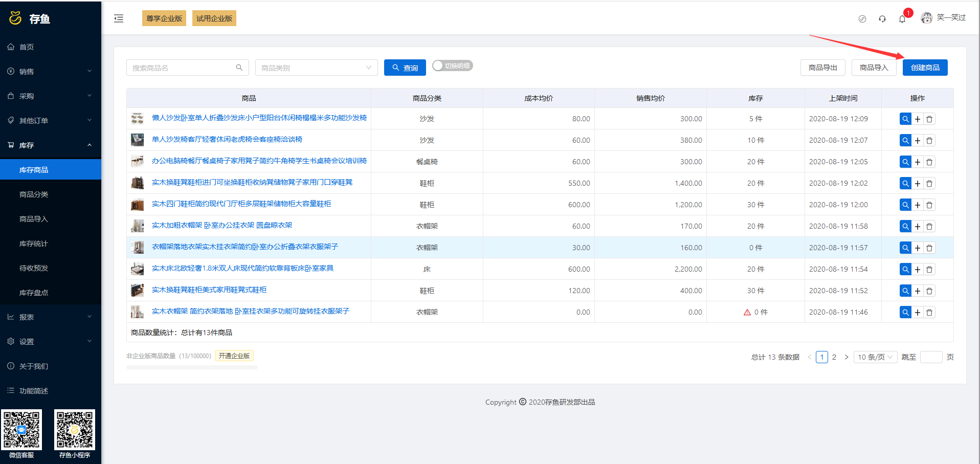Click the 尊享企业版 button

coord(164,18)
